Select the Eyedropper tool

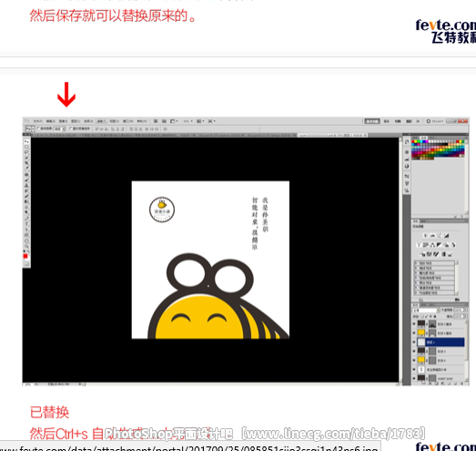tap(26, 168)
